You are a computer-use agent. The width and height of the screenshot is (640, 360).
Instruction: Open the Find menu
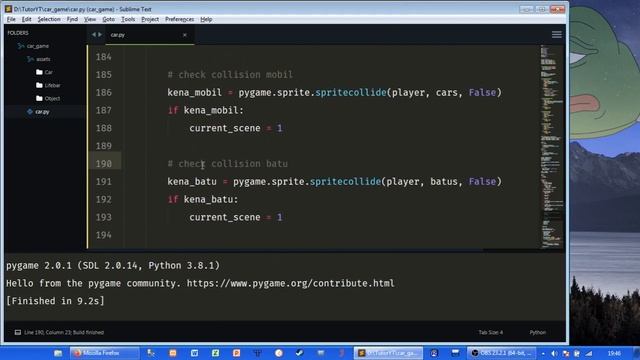(72, 19)
